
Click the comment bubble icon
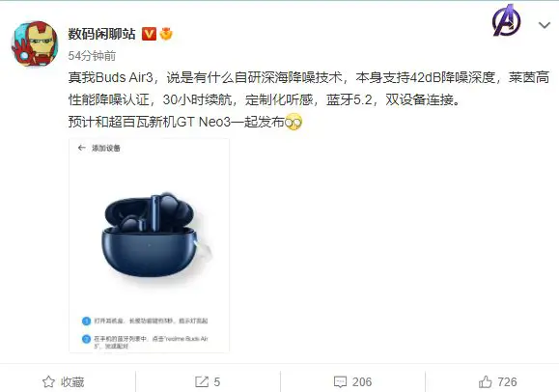(340, 382)
